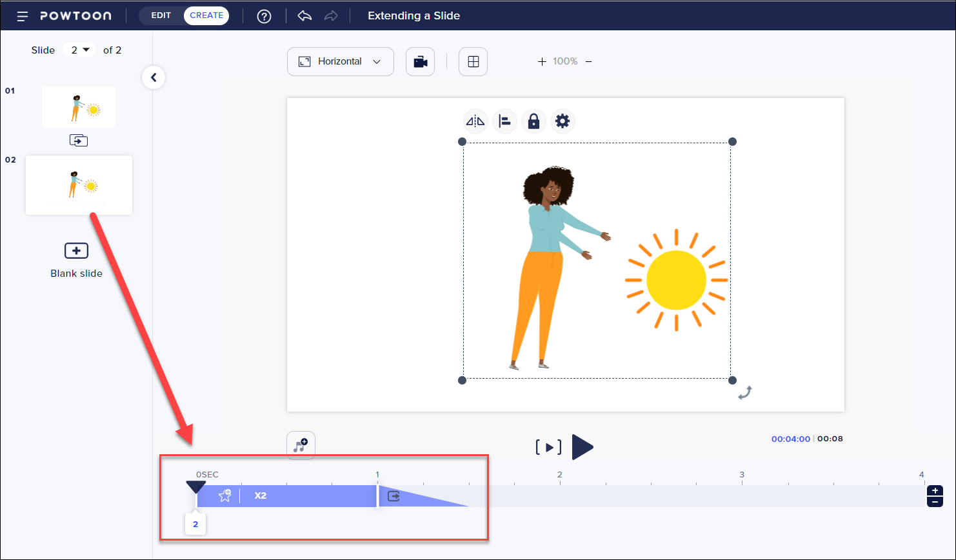The width and height of the screenshot is (956, 560).
Task: Add sound with music note icon
Action: [x=301, y=445]
